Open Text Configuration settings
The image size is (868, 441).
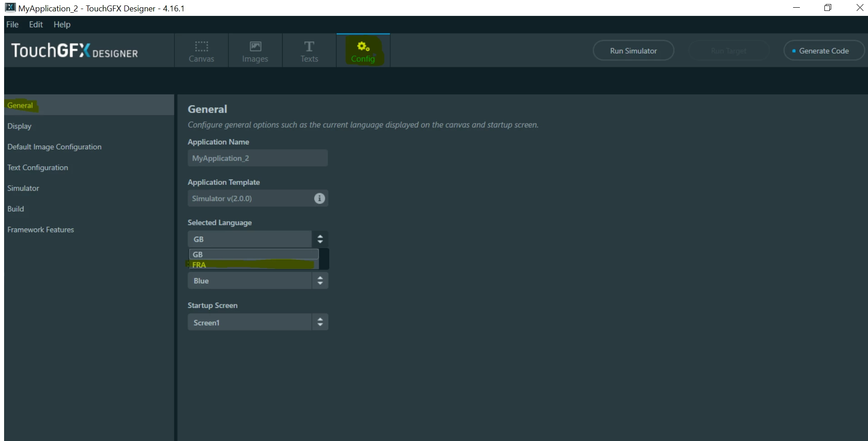point(89,168)
